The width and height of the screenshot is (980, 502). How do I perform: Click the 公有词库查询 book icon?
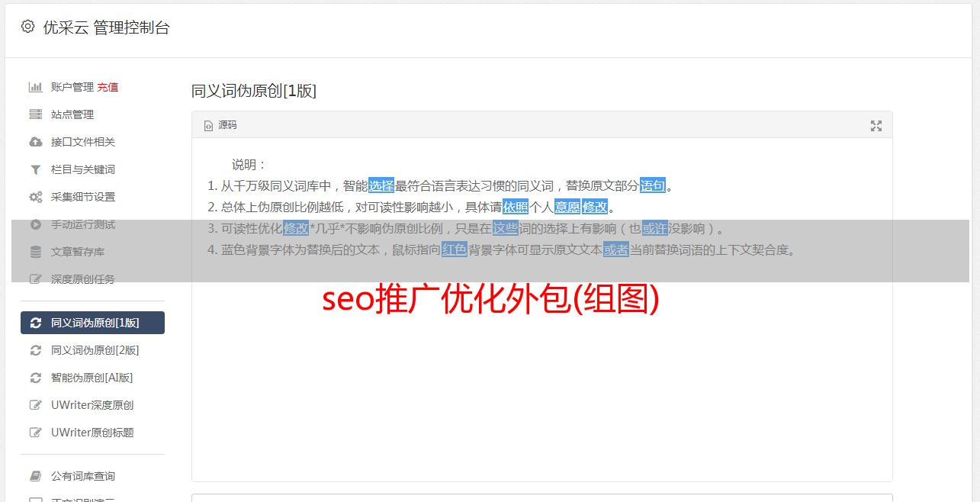(x=35, y=476)
